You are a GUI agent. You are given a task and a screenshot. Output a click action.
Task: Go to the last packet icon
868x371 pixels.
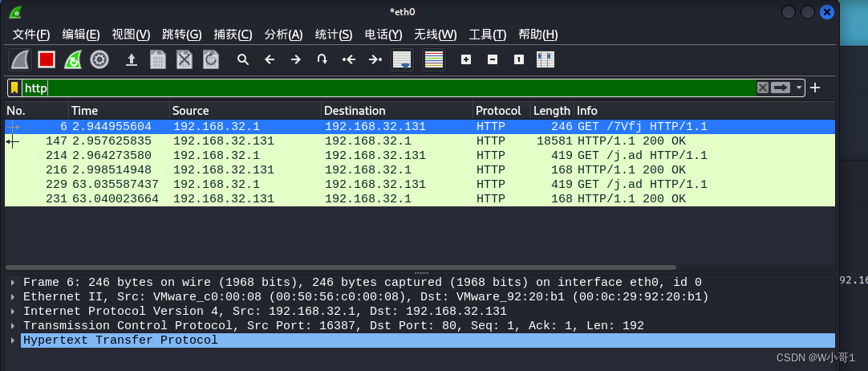click(x=375, y=59)
